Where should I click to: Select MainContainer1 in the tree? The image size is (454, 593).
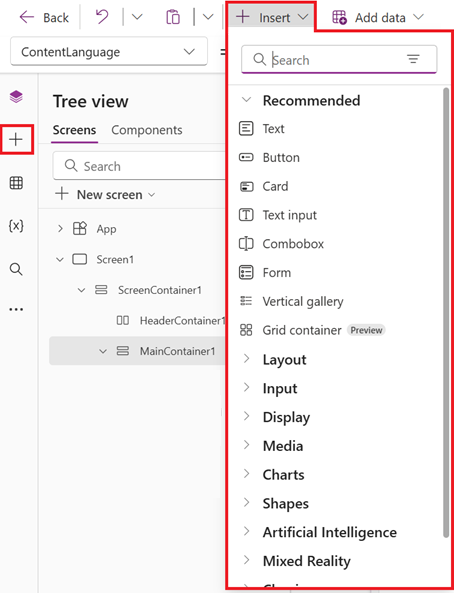177,351
